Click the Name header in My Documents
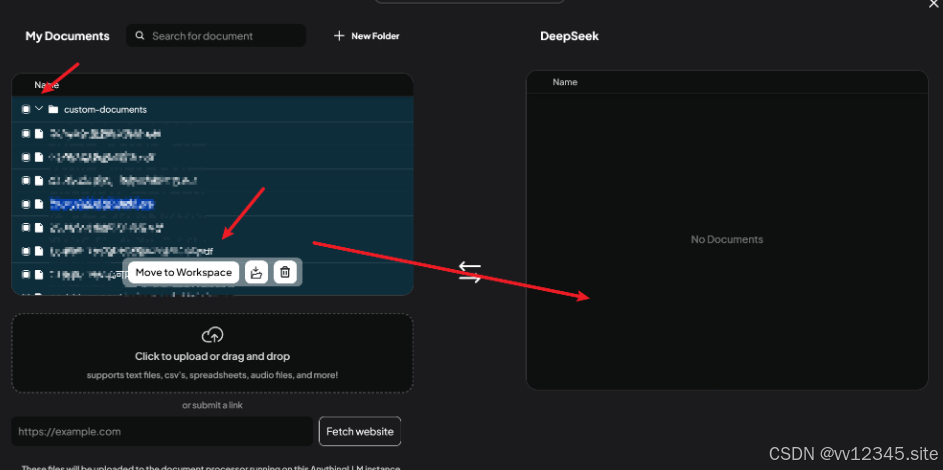The height and width of the screenshot is (470, 943). [x=46, y=85]
